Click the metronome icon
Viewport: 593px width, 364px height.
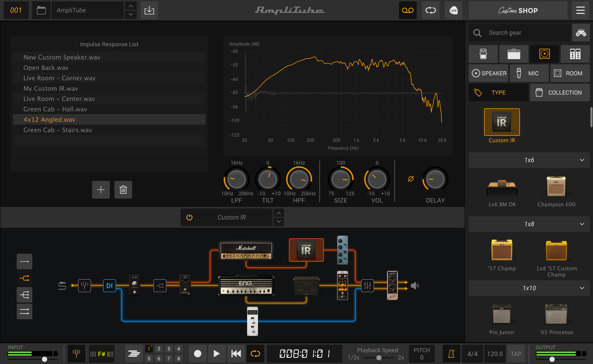coord(451,353)
